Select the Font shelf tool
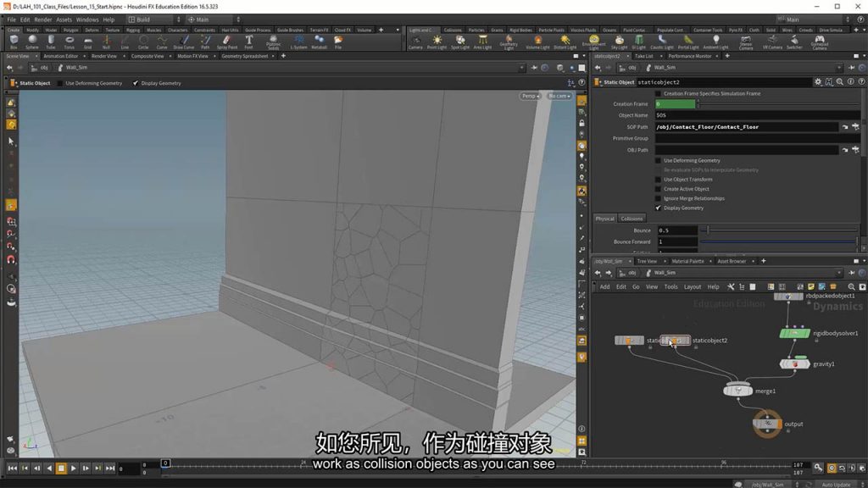The height and width of the screenshot is (488, 868). coord(248,42)
